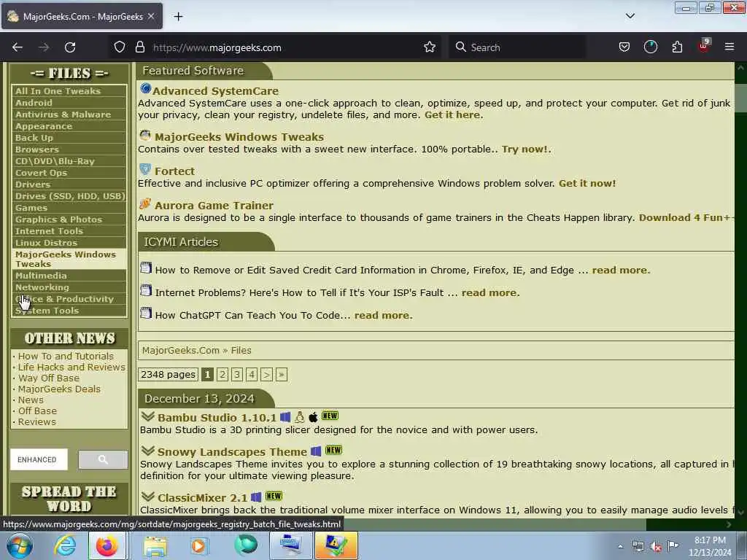
Task: Open a new browser tab with plus
Action: click(178, 17)
